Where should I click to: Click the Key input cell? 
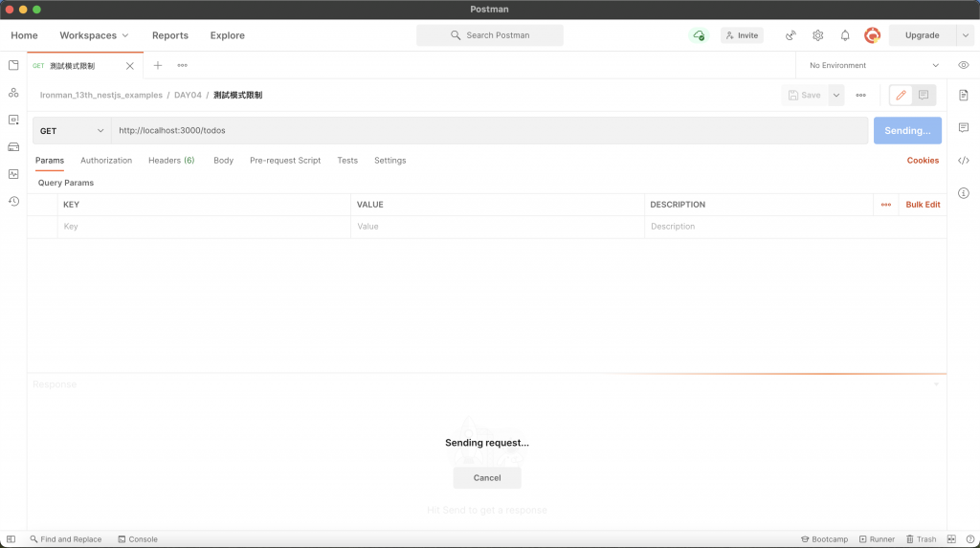click(x=204, y=227)
